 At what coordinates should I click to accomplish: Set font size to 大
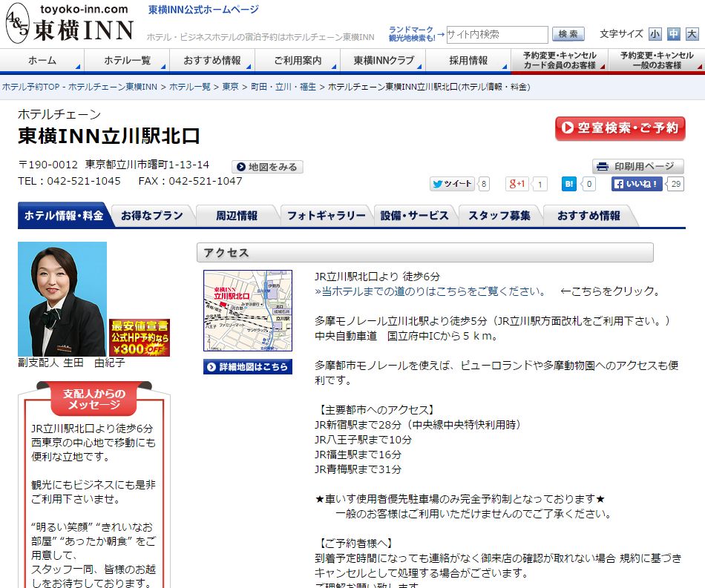pyautogui.click(x=692, y=34)
